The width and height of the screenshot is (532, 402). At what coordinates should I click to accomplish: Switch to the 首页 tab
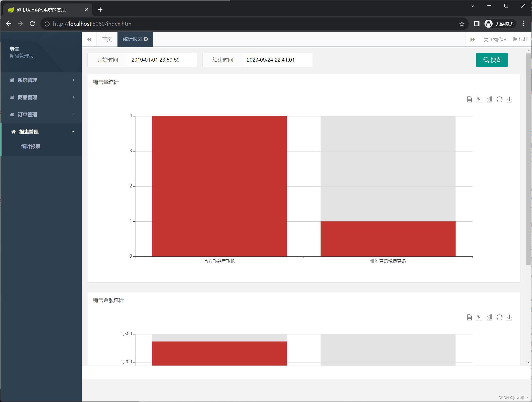107,39
